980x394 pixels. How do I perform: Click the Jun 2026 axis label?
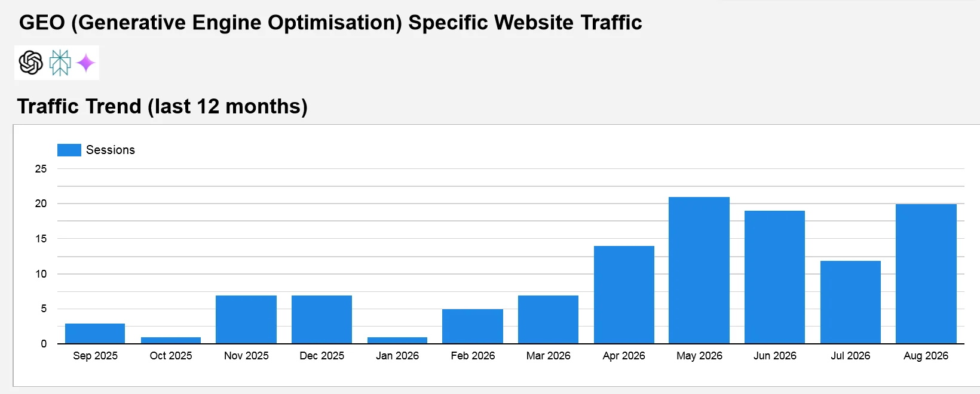(x=774, y=356)
